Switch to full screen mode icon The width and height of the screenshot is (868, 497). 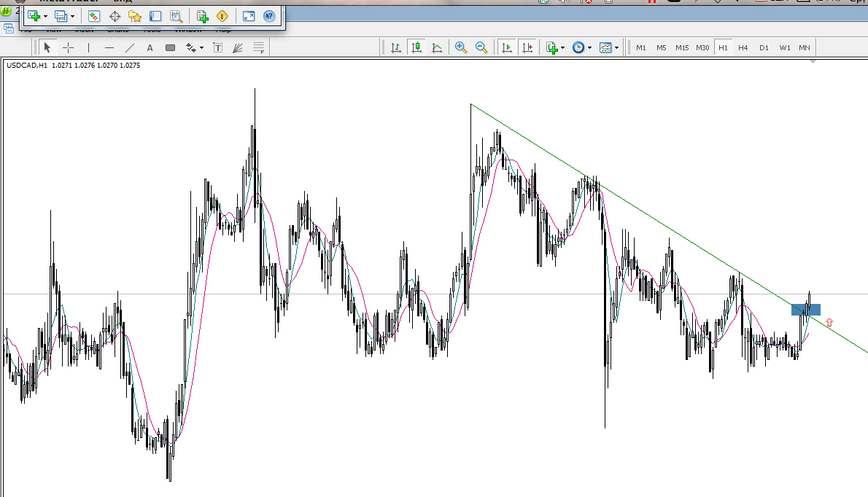click(x=249, y=16)
